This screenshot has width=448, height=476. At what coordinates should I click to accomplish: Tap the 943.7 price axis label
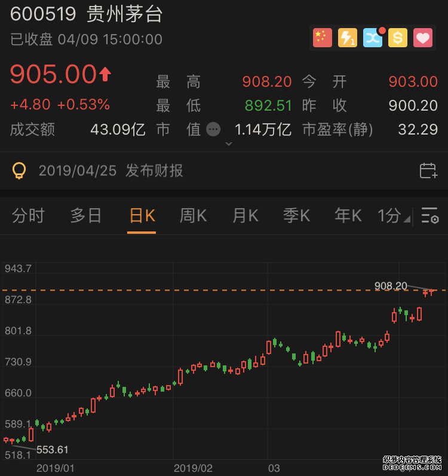click(18, 268)
